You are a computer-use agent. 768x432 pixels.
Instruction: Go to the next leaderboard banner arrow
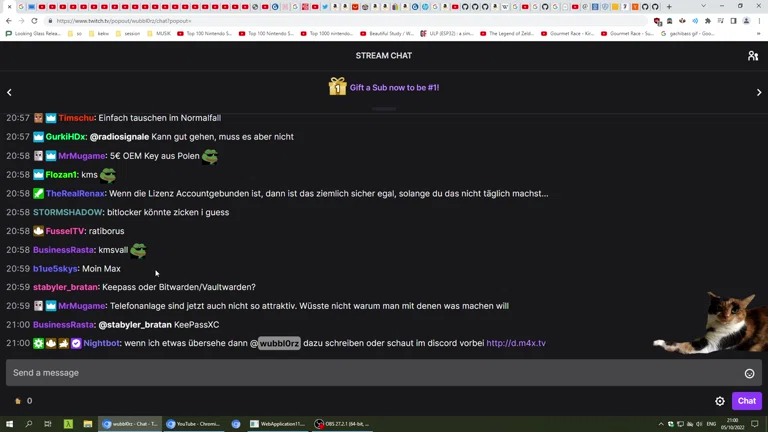coord(759,92)
